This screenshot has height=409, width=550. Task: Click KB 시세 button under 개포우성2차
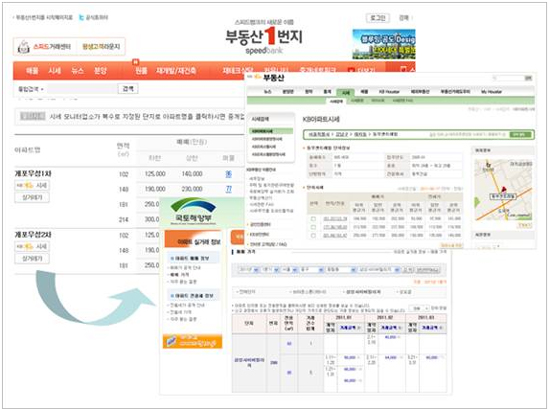(32, 246)
